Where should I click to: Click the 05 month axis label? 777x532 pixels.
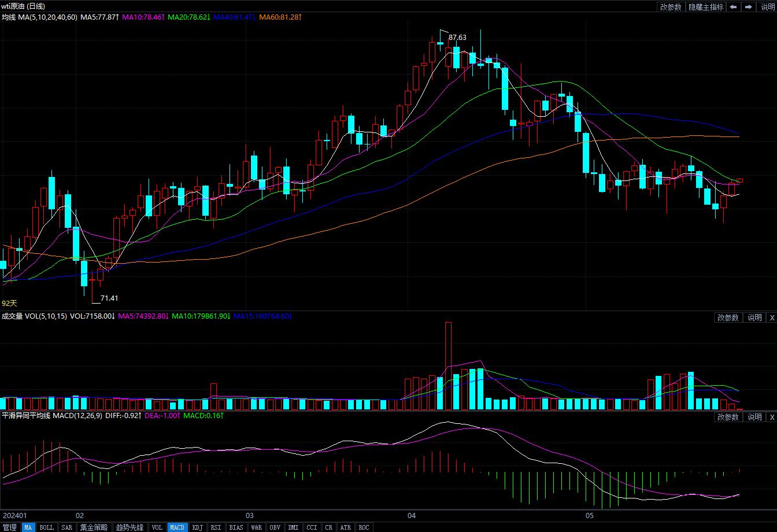(590, 515)
